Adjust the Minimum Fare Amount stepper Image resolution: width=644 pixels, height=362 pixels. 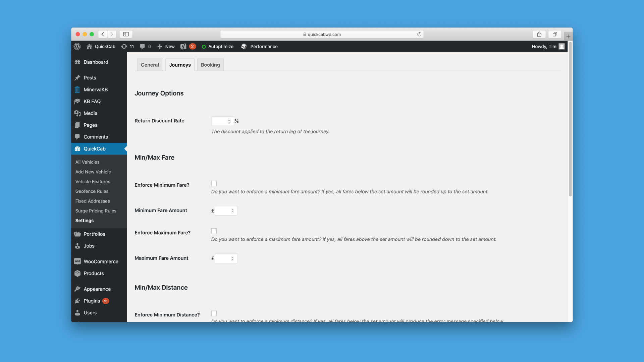232,211
